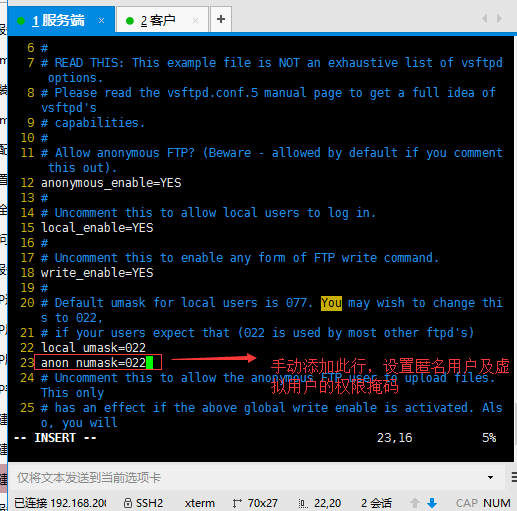The image size is (517, 511).
Task: Click the highlighted word "You" on line 20
Action: click(331, 303)
